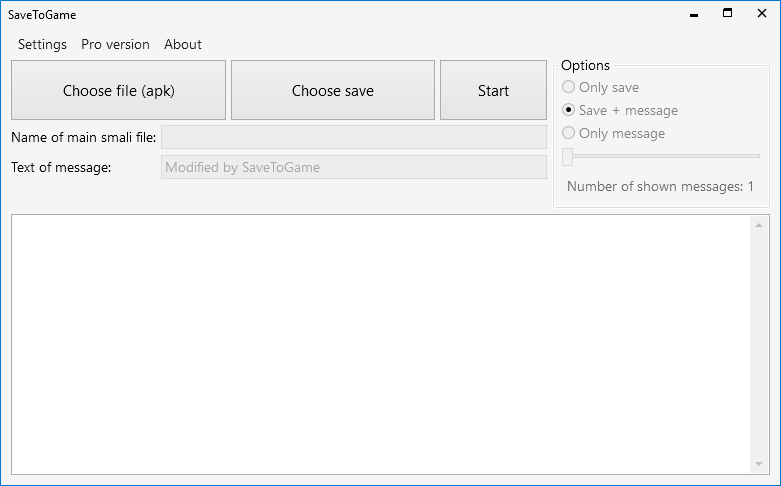
Task: Click inside the large log output area
Action: (x=381, y=345)
